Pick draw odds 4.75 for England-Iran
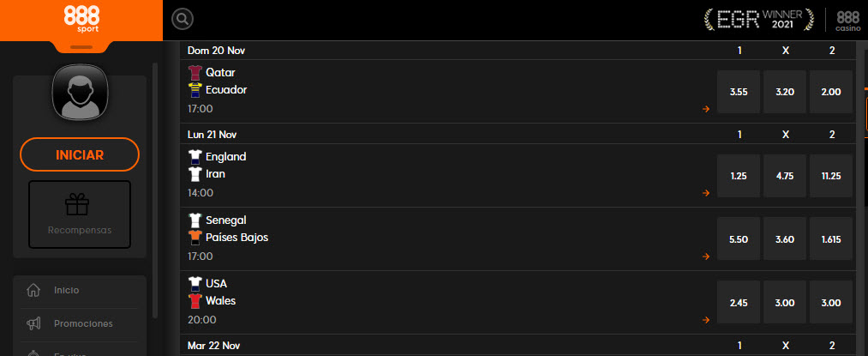Viewport: 868px width, 356px height. 785,176
